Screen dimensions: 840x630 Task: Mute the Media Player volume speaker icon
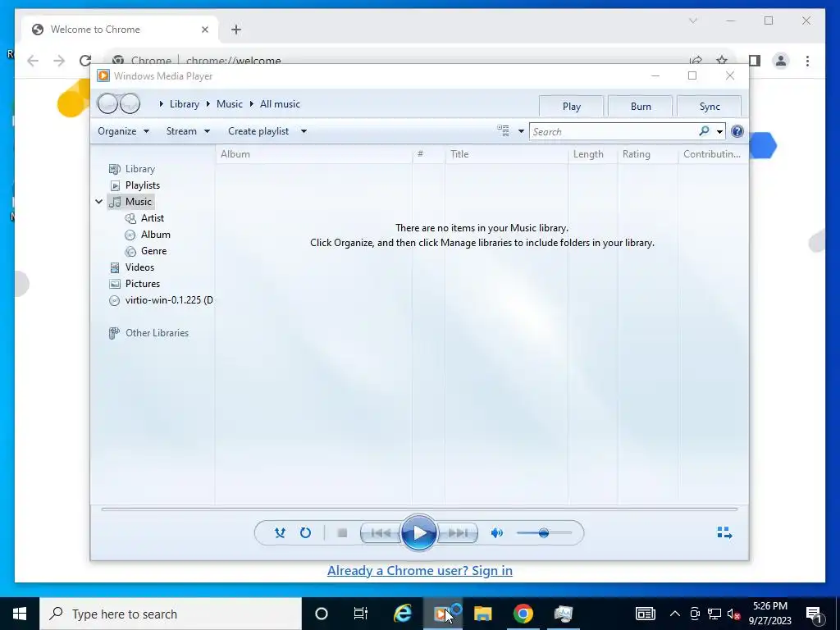(497, 532)
